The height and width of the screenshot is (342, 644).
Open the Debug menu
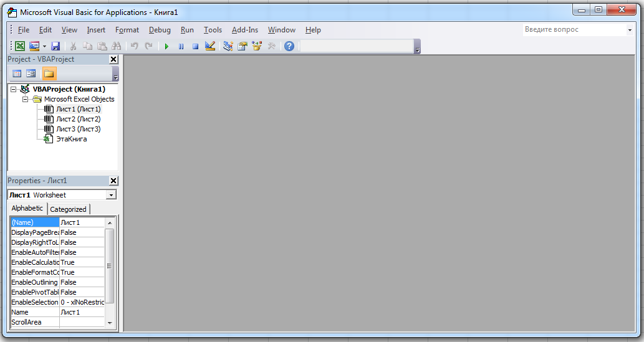(x=160, y=29)
